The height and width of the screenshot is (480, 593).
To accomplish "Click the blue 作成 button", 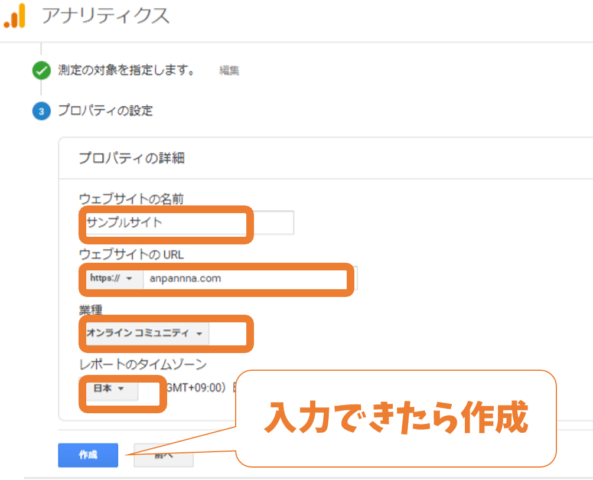I will coord(88,455).
